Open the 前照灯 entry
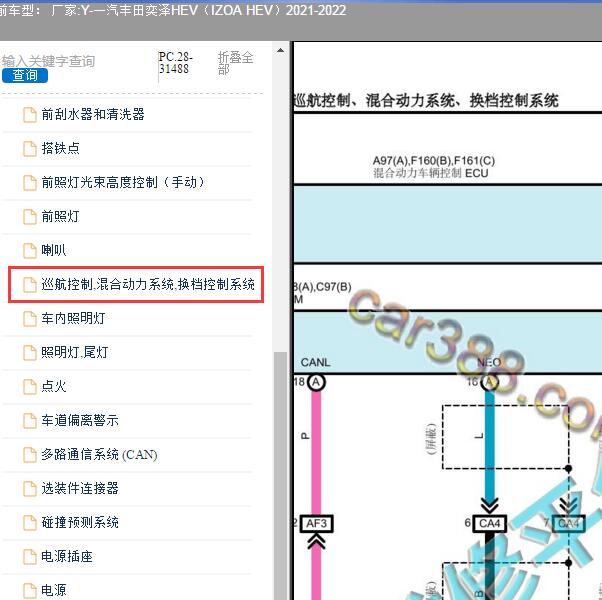Image resolution: width=602 pixels, height=600 pixels. (60, 216)
